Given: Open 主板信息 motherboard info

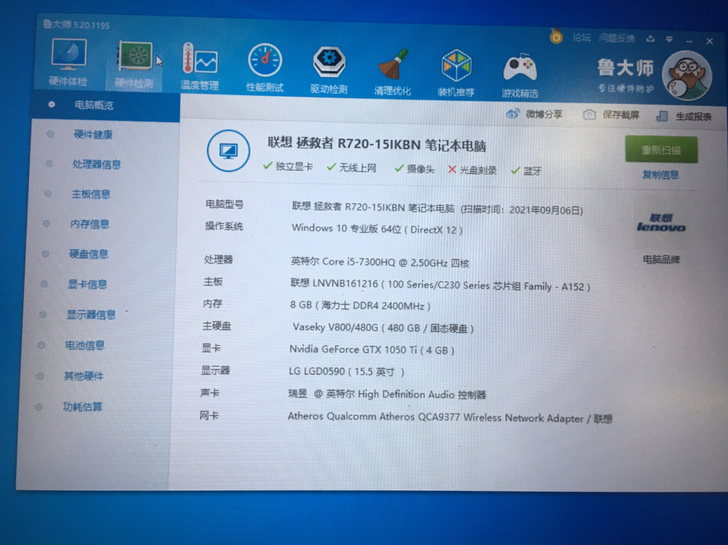Looking at the screenshot, I should [91, 194].
